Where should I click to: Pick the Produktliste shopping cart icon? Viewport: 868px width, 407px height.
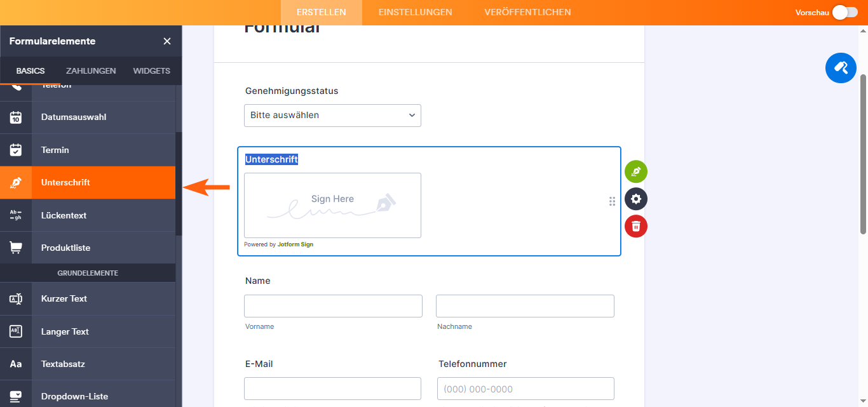pos(16,248)
